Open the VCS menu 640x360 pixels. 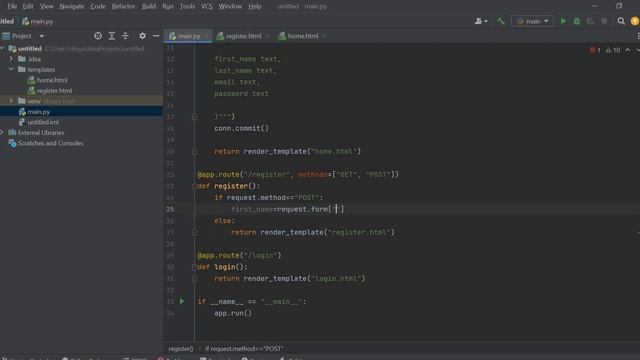tap(207, 6)
